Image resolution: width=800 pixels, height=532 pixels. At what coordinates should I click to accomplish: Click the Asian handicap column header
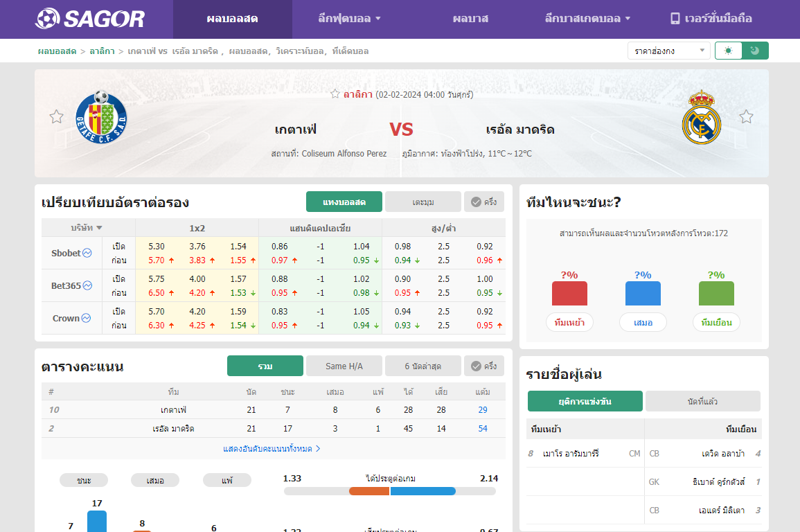click(x=321, y=228)
